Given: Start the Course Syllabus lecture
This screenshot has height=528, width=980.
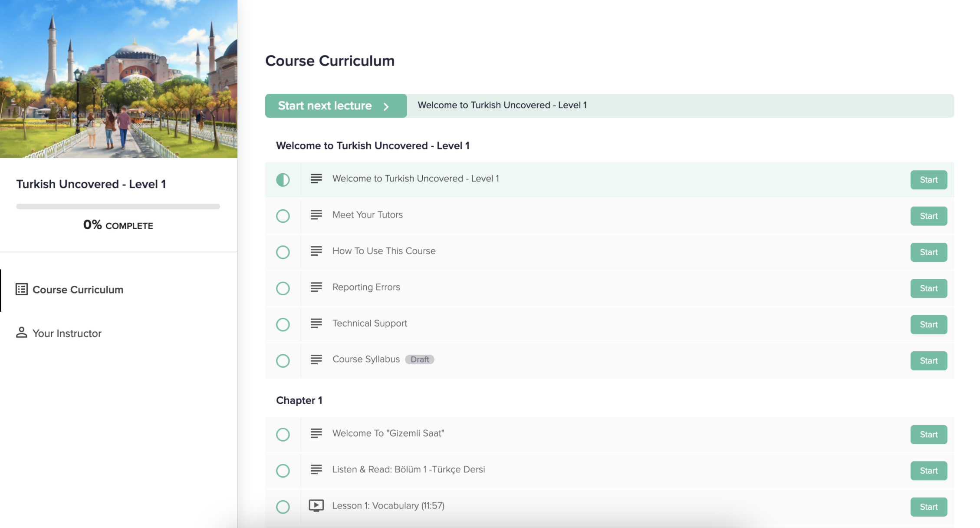Looking at the screenshot, I should [929, 361].
